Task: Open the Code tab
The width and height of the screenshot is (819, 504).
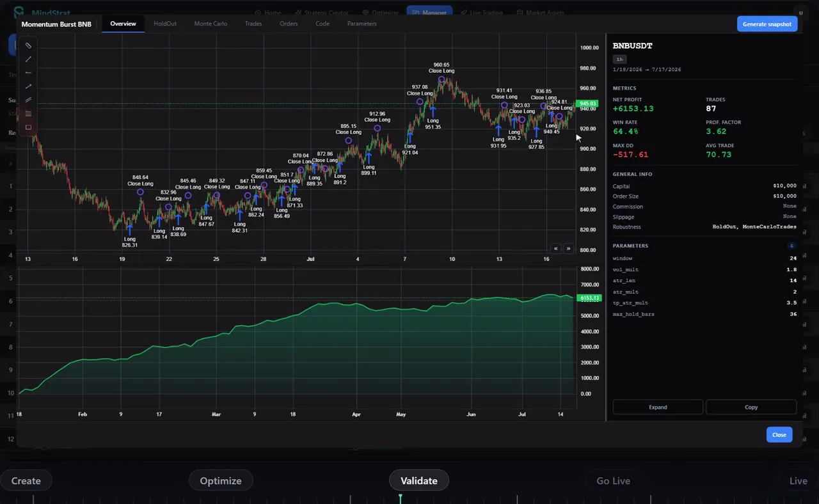Action: [322, 24]
